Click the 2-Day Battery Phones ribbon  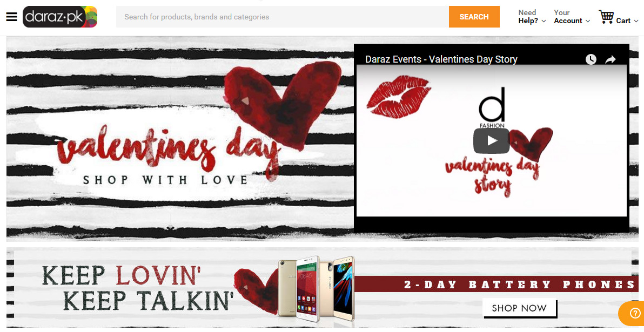pyautogui.click(x=496, y=284)
